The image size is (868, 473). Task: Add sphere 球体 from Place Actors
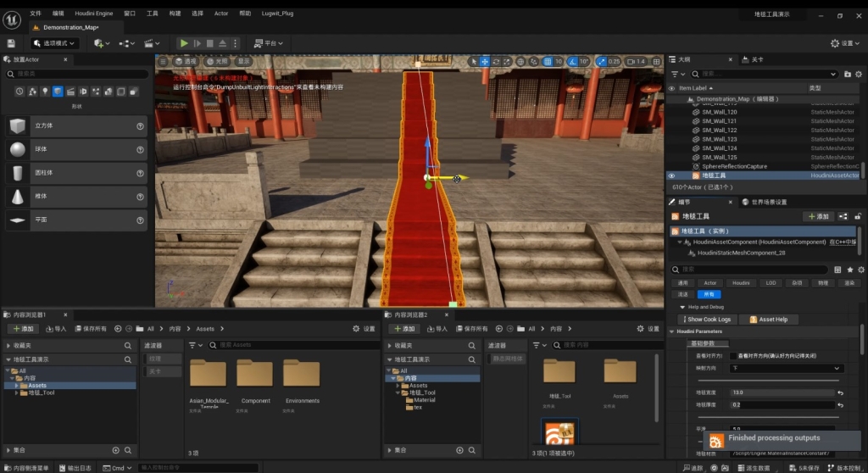point(75,149)
